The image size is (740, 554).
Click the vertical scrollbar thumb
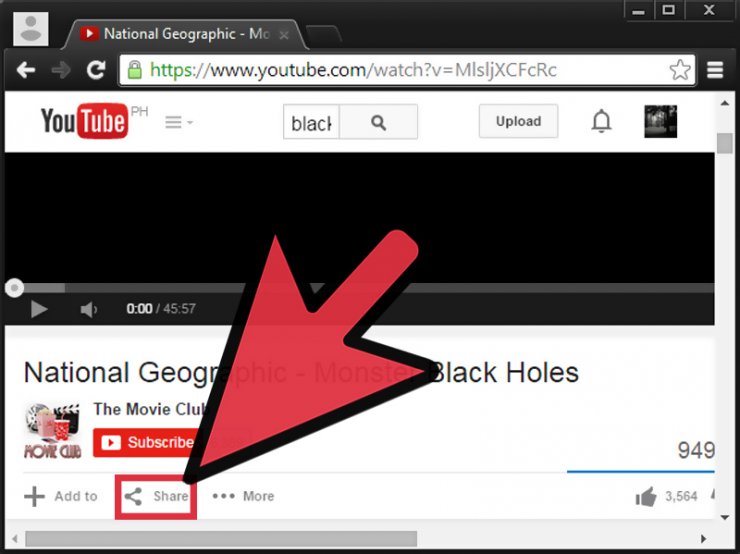coord(724,143)
